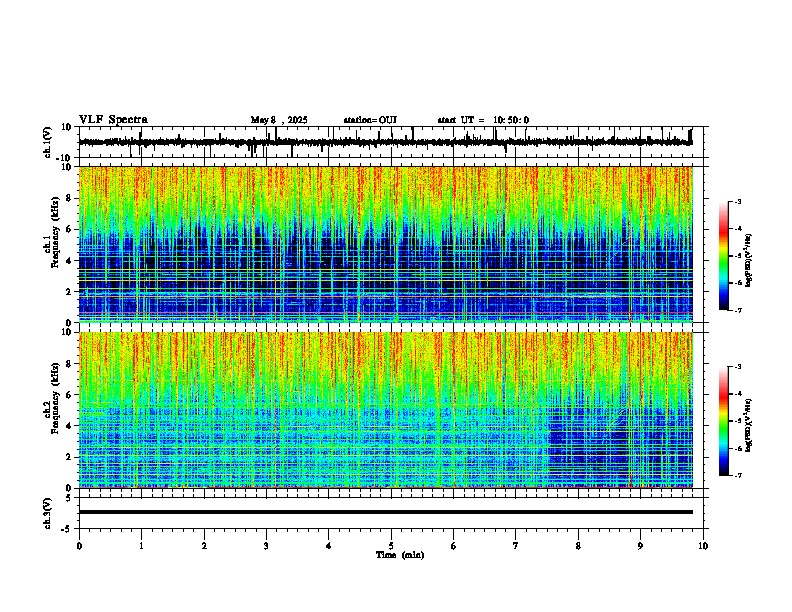This screenshot has height=612, width=792.
Task: Click time axis tick label "7"
Action: pos(516,546)
